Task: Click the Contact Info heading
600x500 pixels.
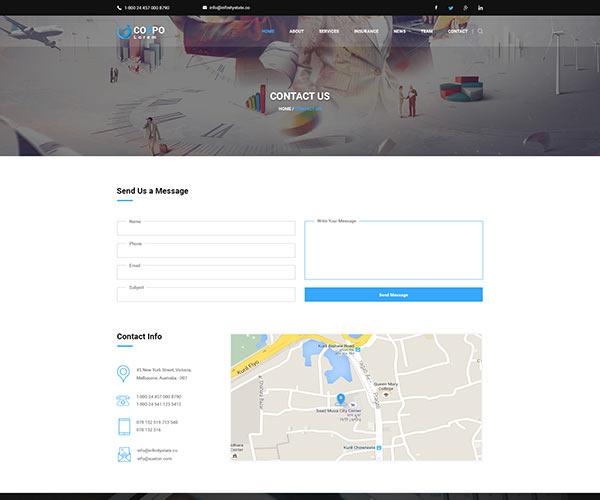Action: [139, 336]
